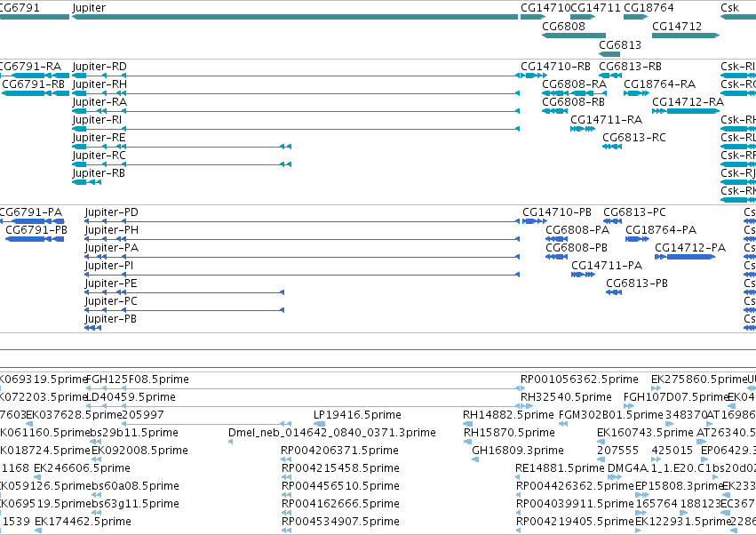Click EST label EK246606.5prime
Screen dimensions: 756x535
[x=82, y=469]
